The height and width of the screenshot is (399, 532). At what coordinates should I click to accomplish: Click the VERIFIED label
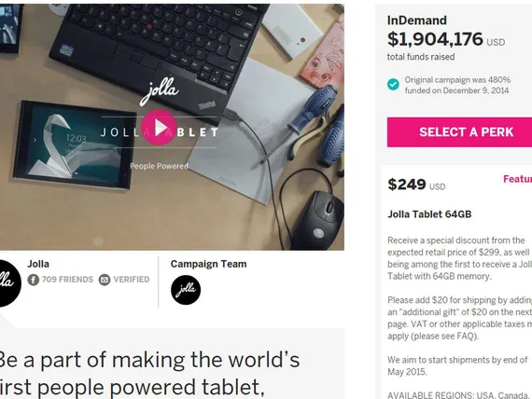(x=132, y=280)
